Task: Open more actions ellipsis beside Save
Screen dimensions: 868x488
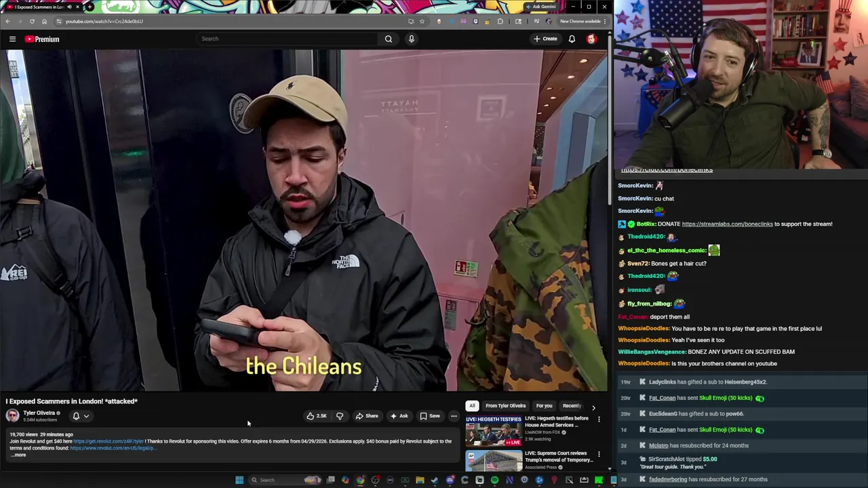Action: click(454, 416)
